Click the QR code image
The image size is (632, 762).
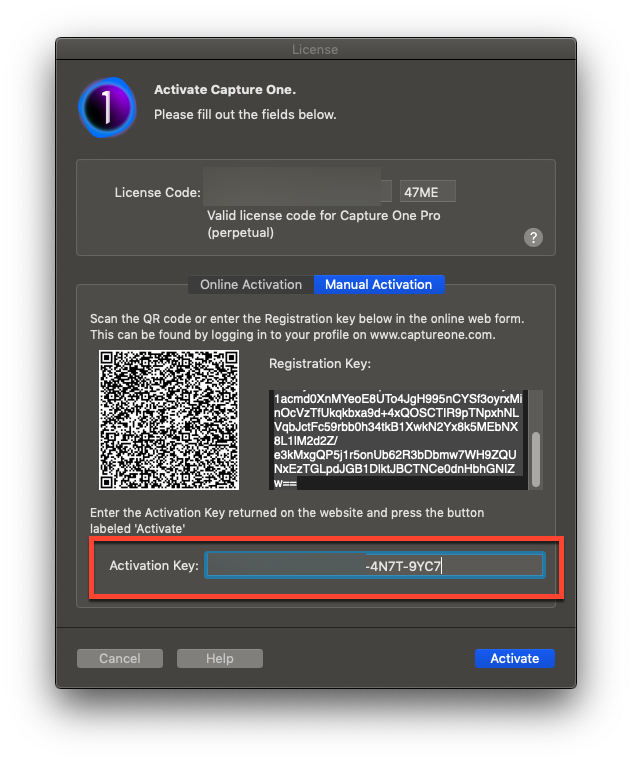click(x=169, y=419)
